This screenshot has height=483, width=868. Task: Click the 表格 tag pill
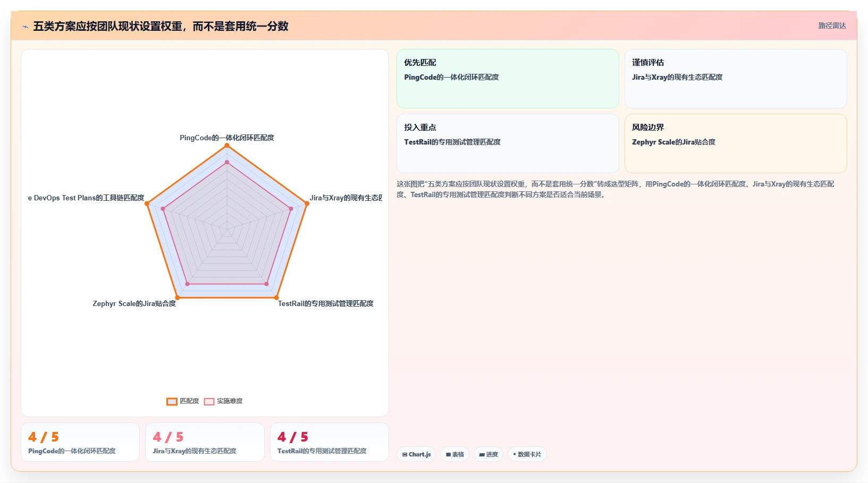pos(455,454)
